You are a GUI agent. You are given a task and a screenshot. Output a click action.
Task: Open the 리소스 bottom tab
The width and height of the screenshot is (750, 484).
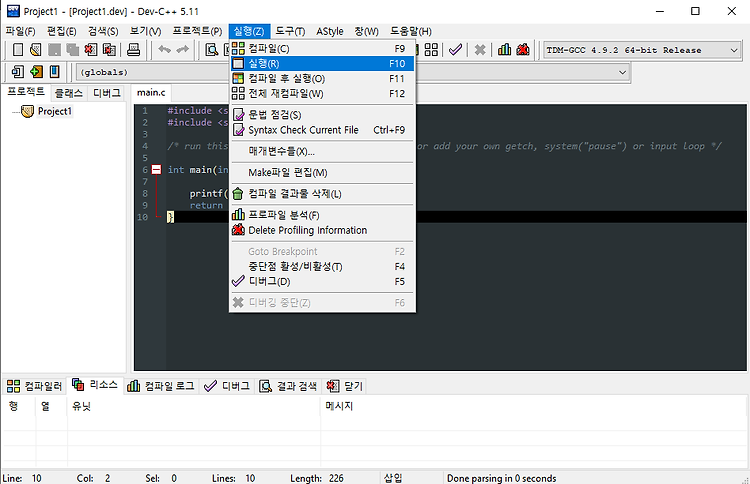[x=95, y=385]
